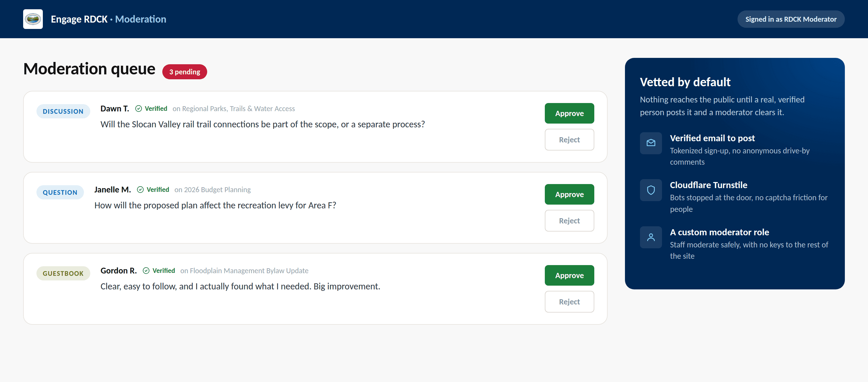Click the verified checkmark beside Gordon R.
The width and height of the screenshot is (868, 382).
point(146,271)
